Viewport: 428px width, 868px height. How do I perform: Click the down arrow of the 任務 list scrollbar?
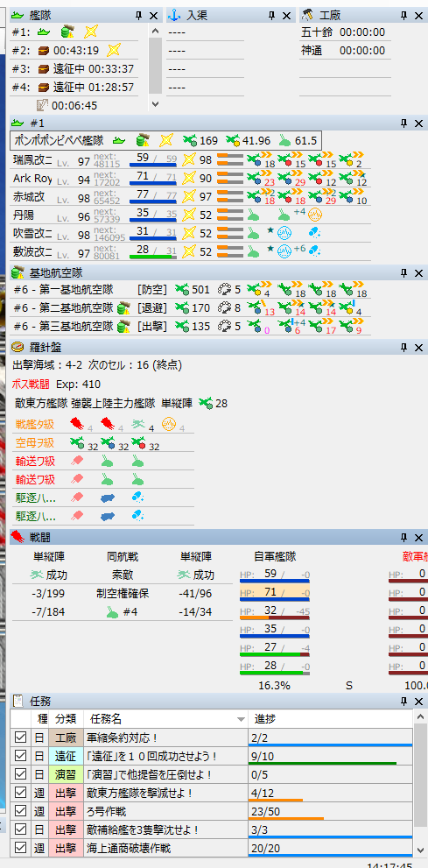pyautogui.click(x=420, y=849)
